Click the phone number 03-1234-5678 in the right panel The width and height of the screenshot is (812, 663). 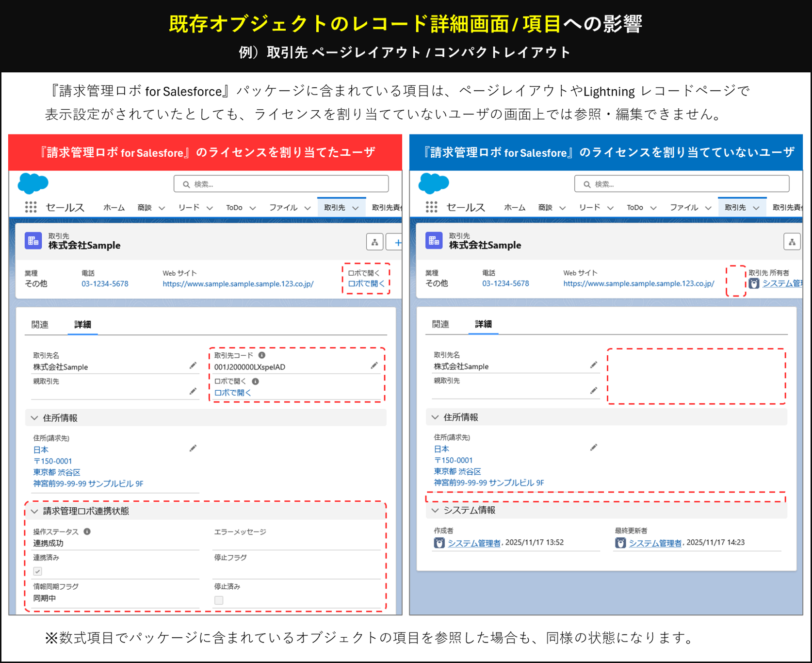[x=505, y=283]
